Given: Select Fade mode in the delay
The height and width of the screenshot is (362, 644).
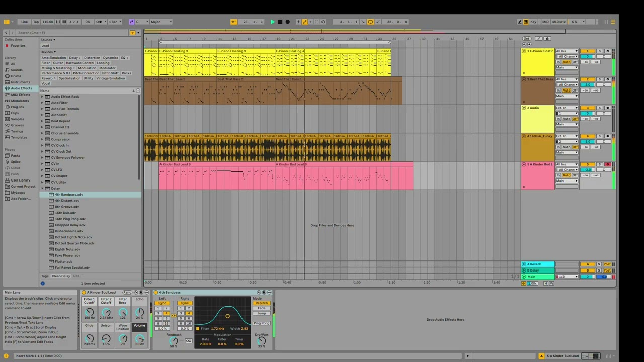Looking at the screenshot, I should pos(262,308).
